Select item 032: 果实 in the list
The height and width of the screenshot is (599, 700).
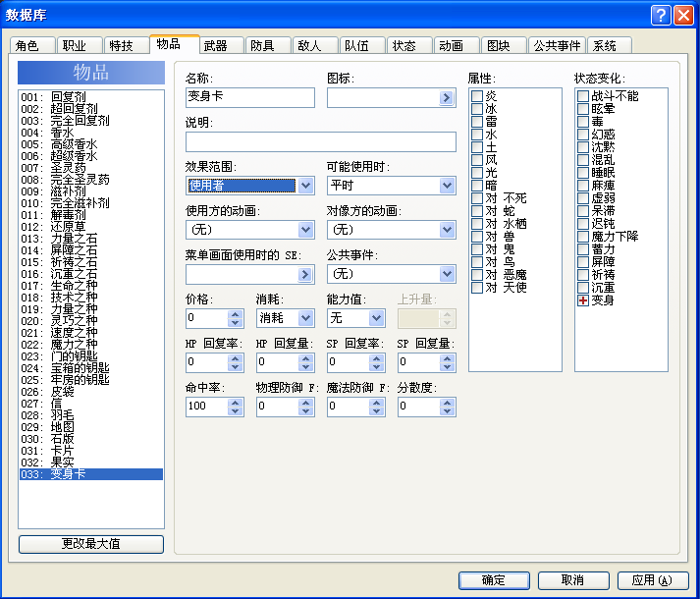click(x=91, y=463)
